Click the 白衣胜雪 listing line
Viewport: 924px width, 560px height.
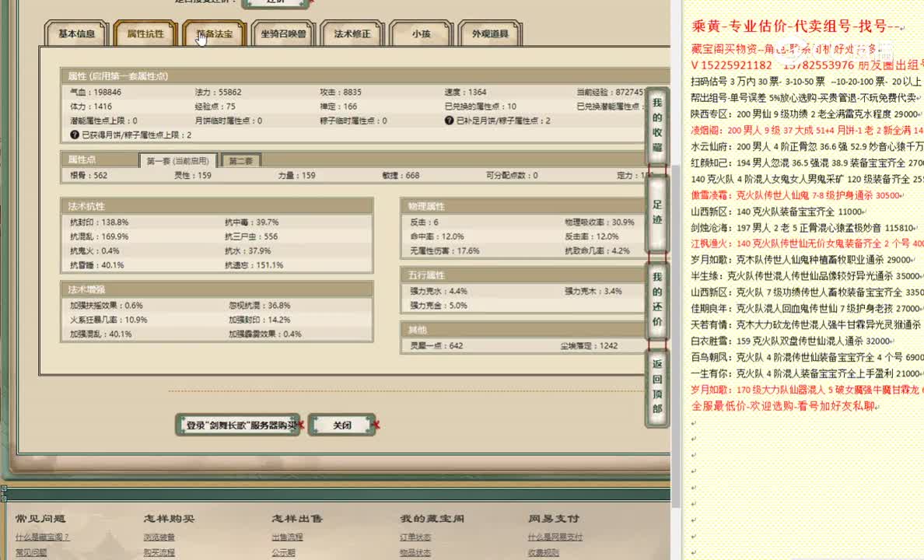click(793, 341)
